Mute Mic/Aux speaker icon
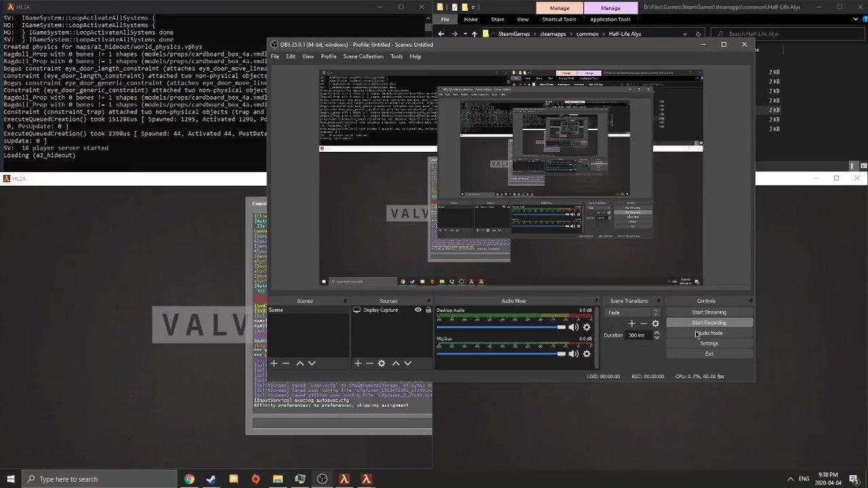 coord(574,354)
